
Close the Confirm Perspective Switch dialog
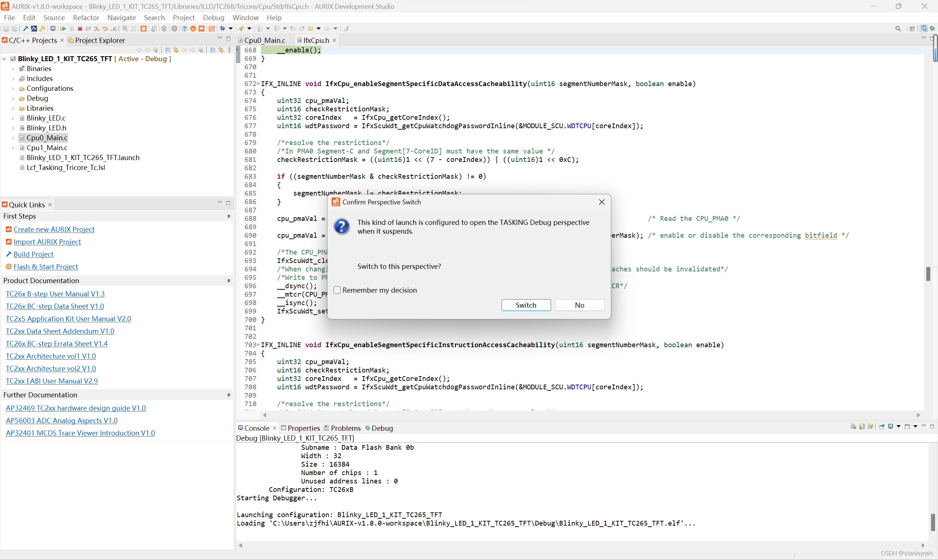tap(602, 202)
